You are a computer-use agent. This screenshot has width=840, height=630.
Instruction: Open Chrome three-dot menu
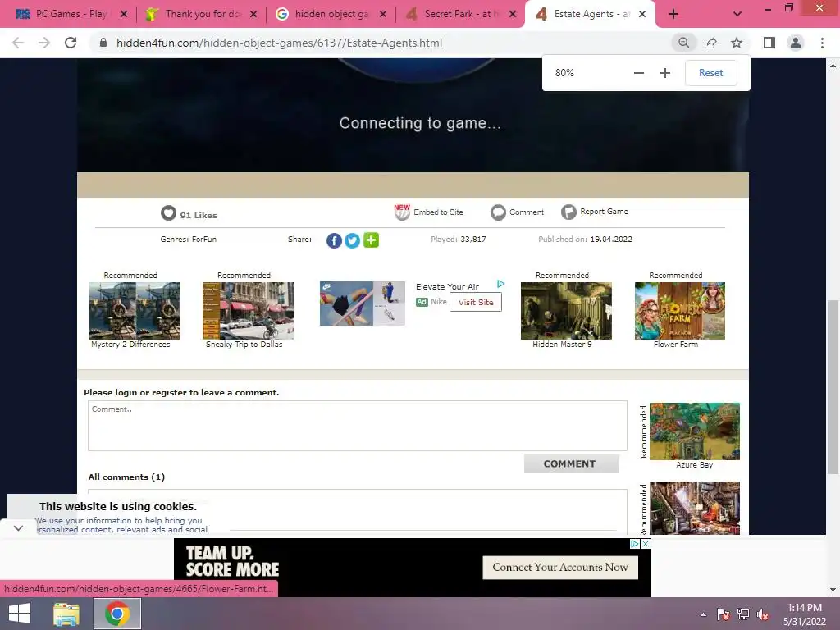point(822,43)
